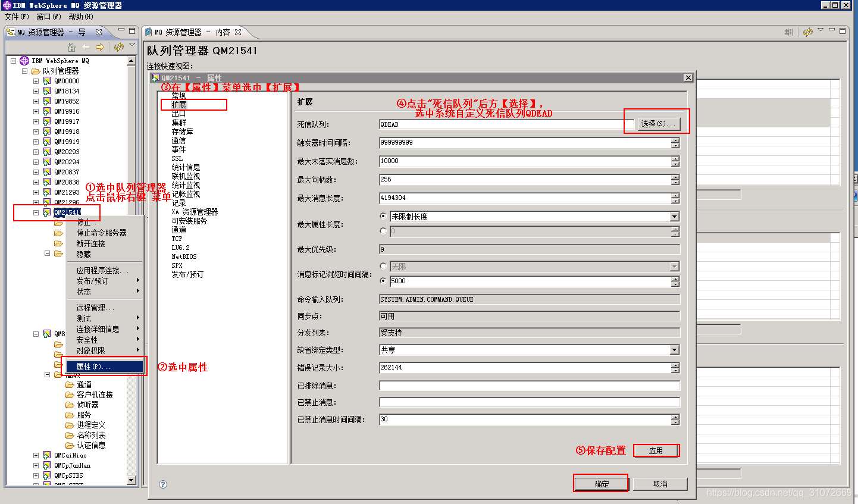
Task: Choose 停止命令服务器 in the context menu
Action: 105,233
